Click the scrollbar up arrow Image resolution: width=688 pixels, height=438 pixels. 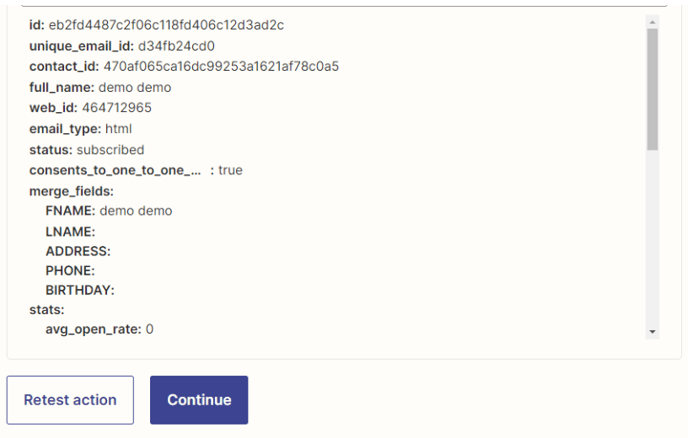(x=652, y=22)
